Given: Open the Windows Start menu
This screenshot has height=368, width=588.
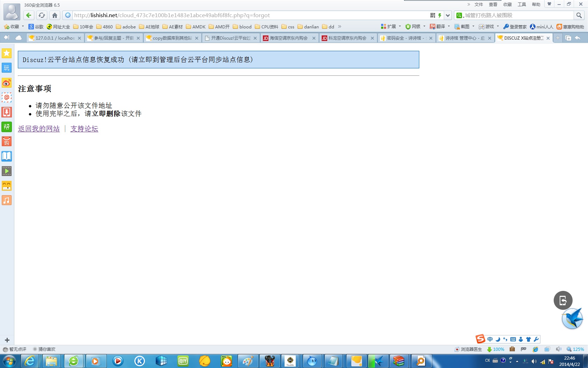Looking at the screenshot, I should tap(9, 361).
